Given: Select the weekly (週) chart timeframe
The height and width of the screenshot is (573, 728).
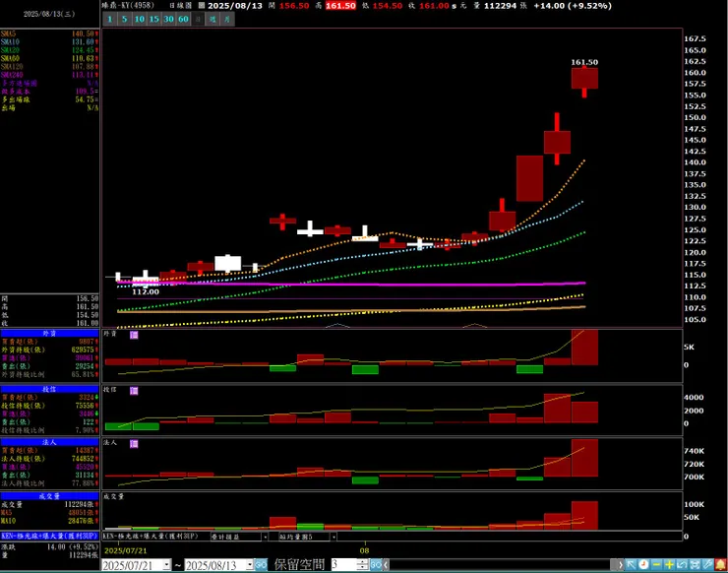Looking at the screenshot, I should click(212, 19).
